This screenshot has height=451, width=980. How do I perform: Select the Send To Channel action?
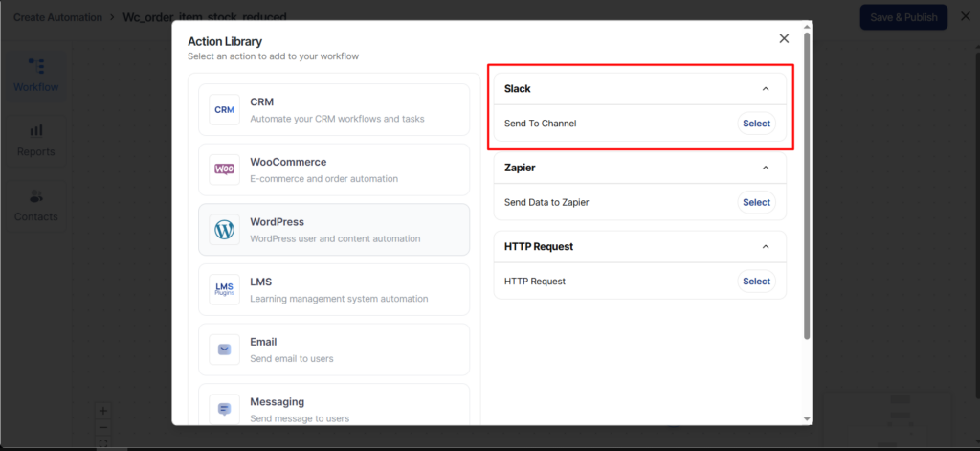click(x=756, y=124)
